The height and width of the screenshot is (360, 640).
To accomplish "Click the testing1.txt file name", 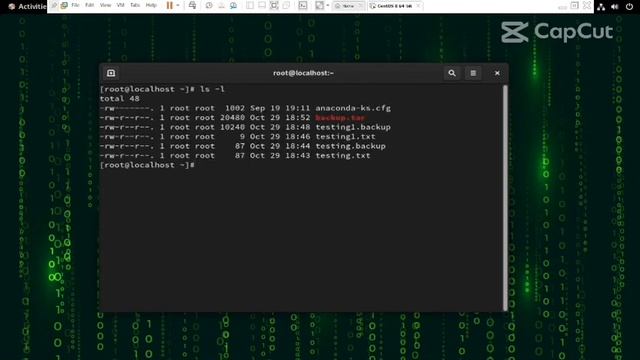I will pos(345,136).
